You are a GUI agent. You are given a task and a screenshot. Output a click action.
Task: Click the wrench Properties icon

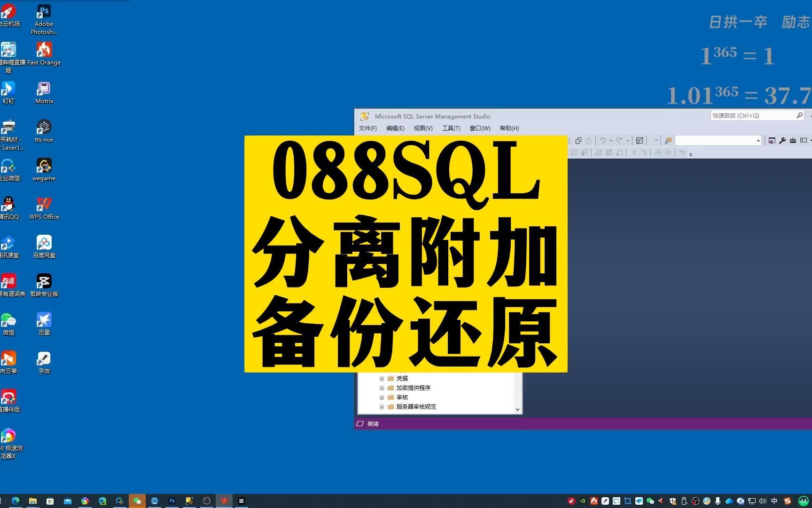(782, 141)
